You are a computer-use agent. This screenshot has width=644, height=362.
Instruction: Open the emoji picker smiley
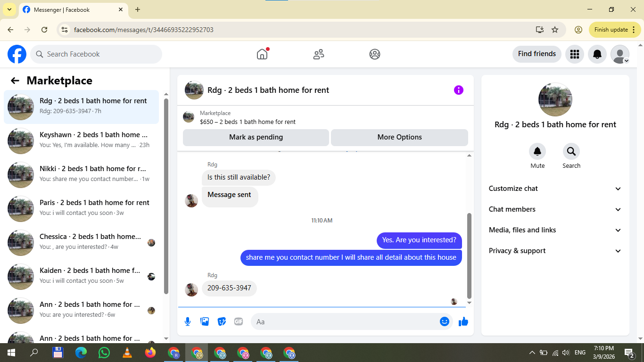pyautogui.click(x=445, y=321)
